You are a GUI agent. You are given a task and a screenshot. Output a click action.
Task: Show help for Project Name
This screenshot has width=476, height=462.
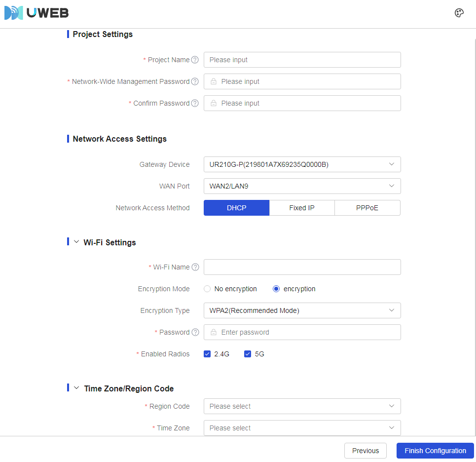(x=195, y=60)
